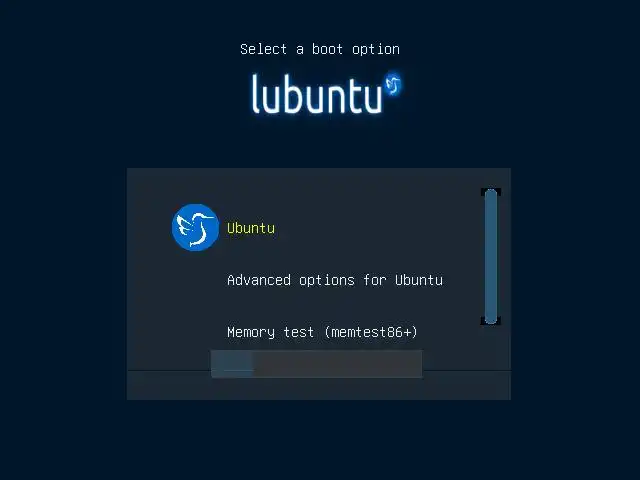This screenshot has width=640, height=480.
Task: Click "Ubuntu" at the end of the Advanced options line
Action: pos(419,280)
